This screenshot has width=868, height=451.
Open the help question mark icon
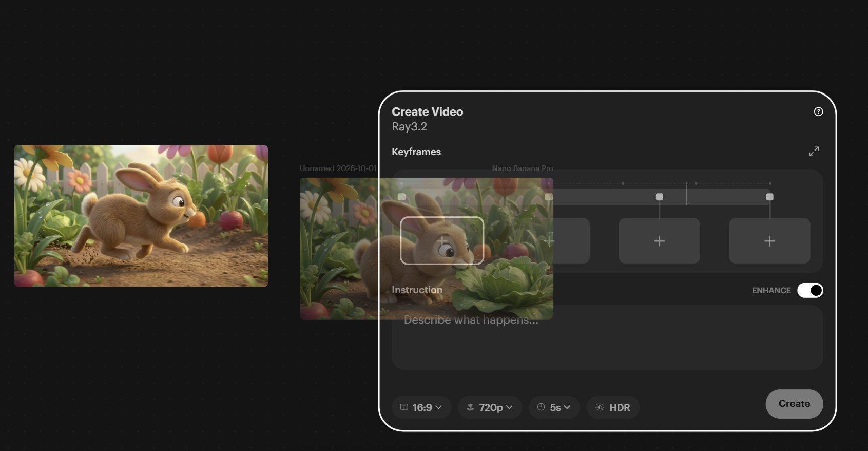pyautogui.click(x=818, y=111)
